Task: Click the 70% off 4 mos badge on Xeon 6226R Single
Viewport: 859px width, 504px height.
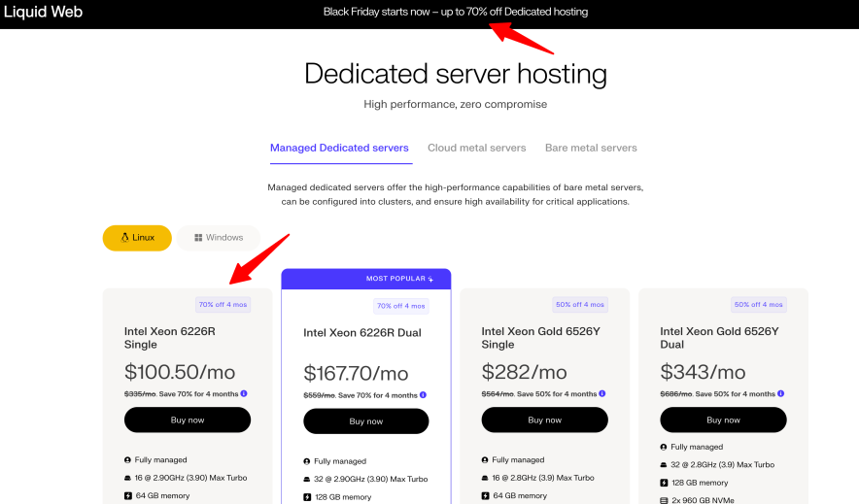Action: point(223,304)
